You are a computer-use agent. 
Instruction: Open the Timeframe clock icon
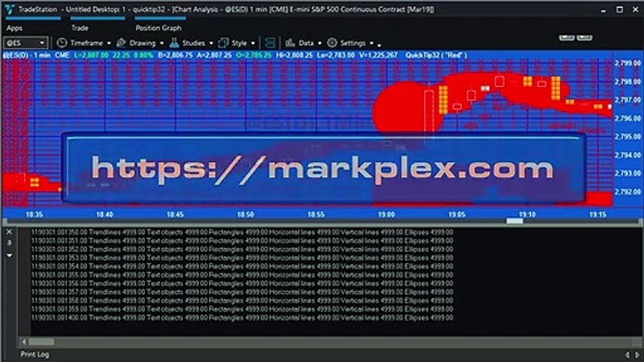[x=62, y=43]
